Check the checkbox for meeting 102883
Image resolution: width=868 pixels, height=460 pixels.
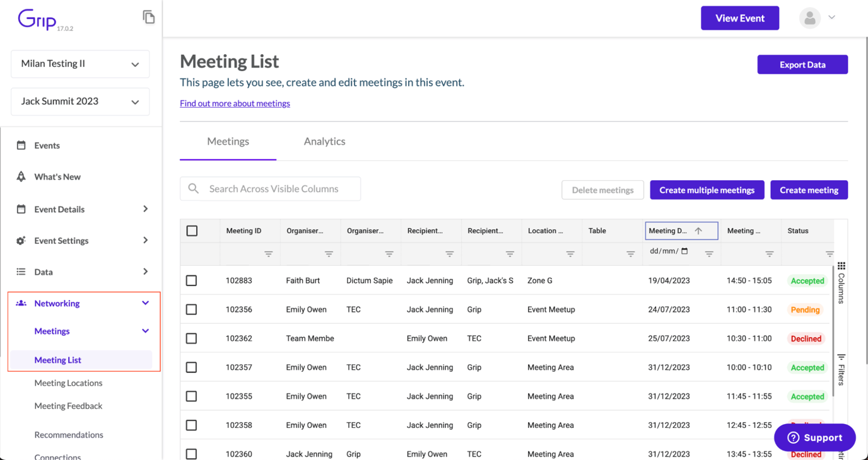click(x=192, y=280)
